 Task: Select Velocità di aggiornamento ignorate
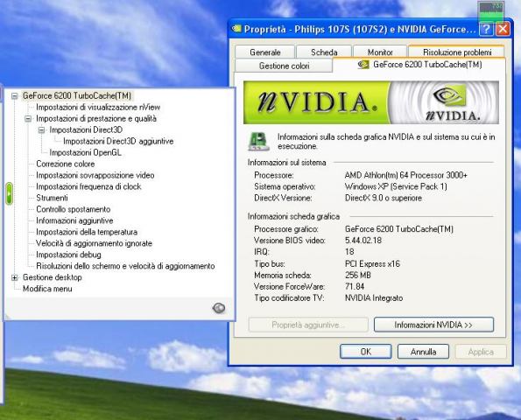(94, 243)
